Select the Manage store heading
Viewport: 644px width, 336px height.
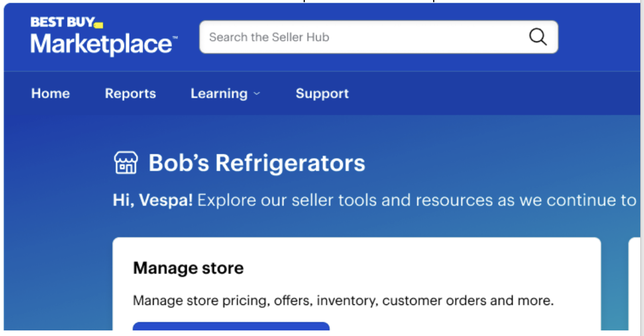coord(188,268)
